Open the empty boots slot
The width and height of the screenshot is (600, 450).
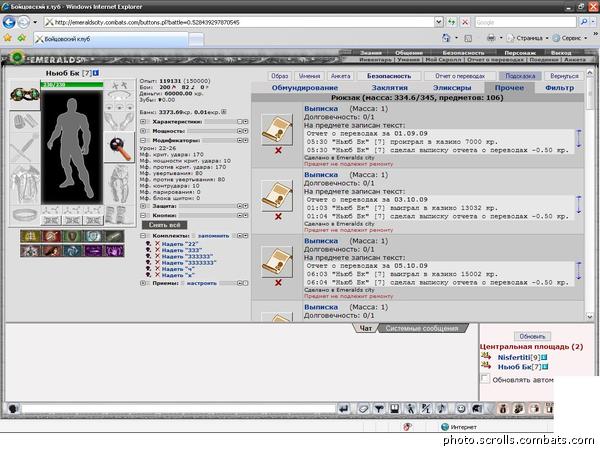[120, 215]
